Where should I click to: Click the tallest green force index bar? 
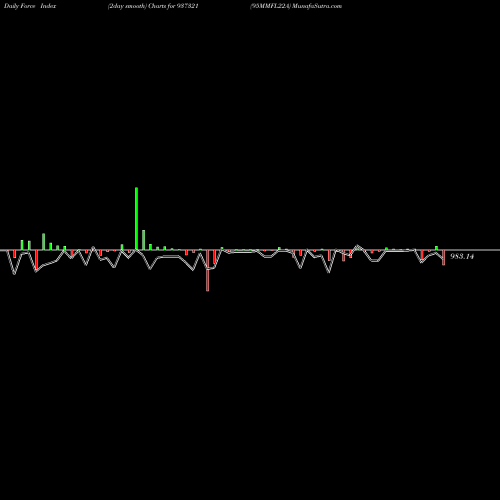point(136,218)
